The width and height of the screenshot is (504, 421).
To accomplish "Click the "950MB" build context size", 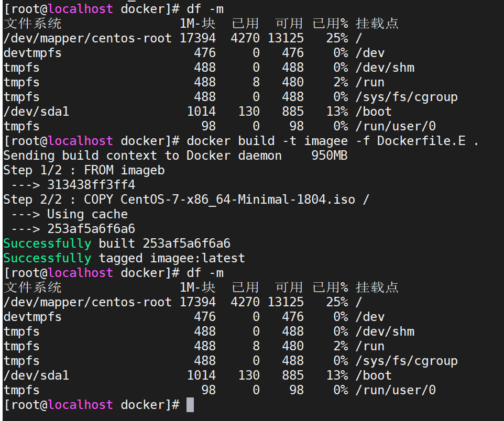I will [x=329, y=156].
